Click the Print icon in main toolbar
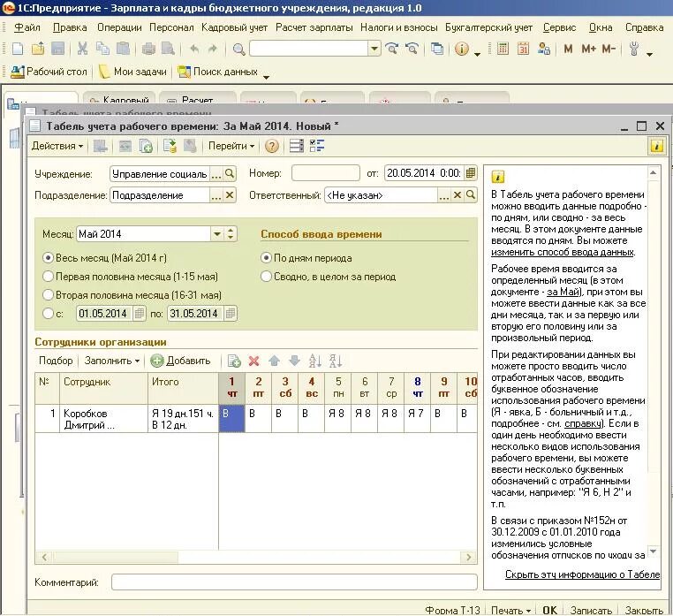 tap(148, 49)
